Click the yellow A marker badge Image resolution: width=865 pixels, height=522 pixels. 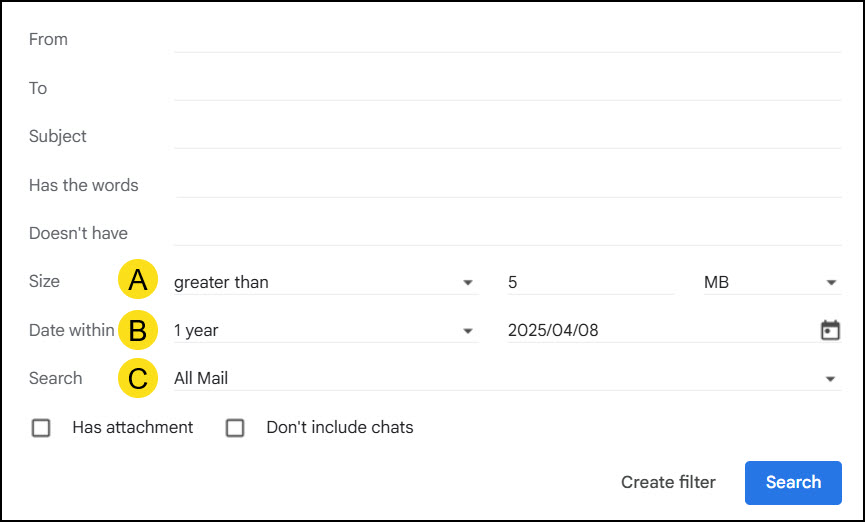point(138,281)
